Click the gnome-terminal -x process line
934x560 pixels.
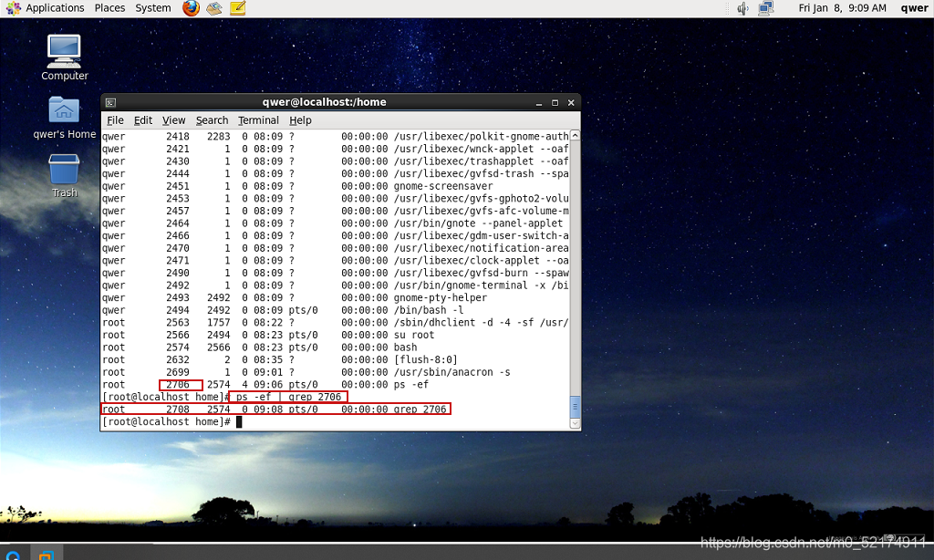(336, 286)
